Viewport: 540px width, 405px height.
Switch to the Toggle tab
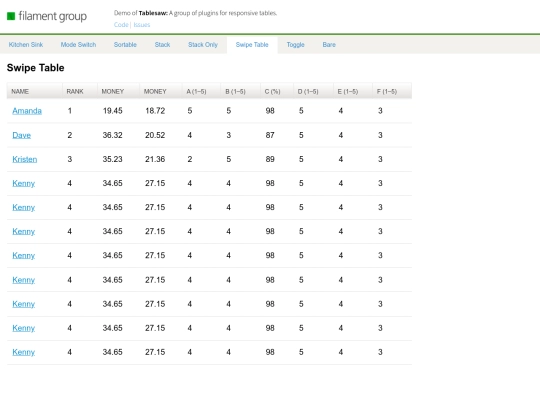click(x=295, y=45)
